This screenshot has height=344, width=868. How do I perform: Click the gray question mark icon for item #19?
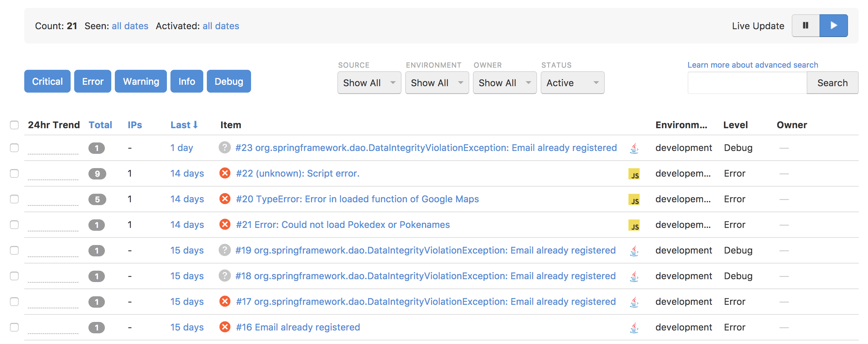click(x=225, y=250)
